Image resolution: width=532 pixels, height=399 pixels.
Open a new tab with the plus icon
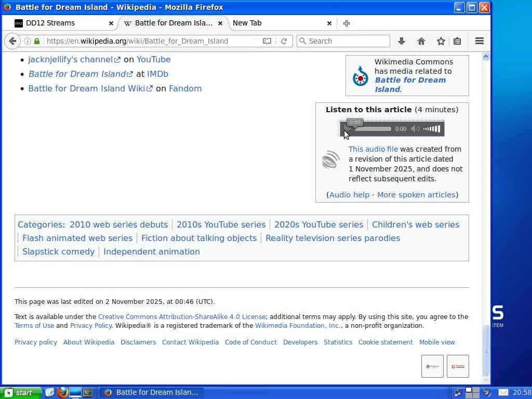[x=347, y=23]
